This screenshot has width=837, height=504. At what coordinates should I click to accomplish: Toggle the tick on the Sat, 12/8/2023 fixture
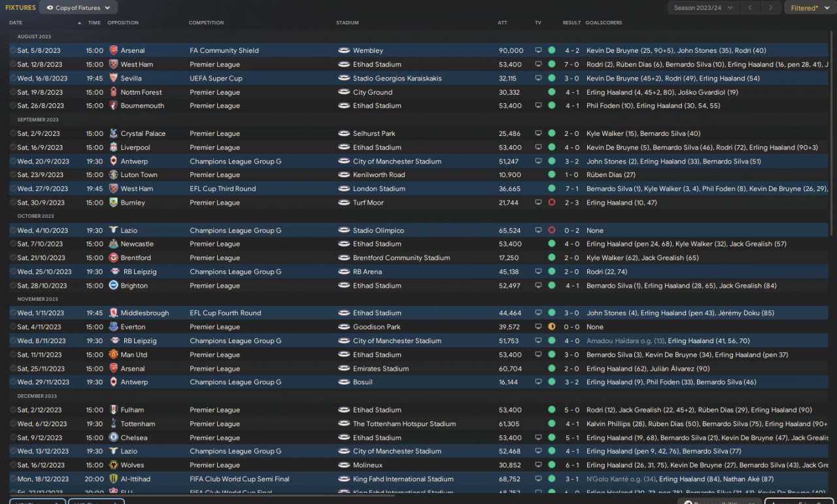click(x=13, y=65)
